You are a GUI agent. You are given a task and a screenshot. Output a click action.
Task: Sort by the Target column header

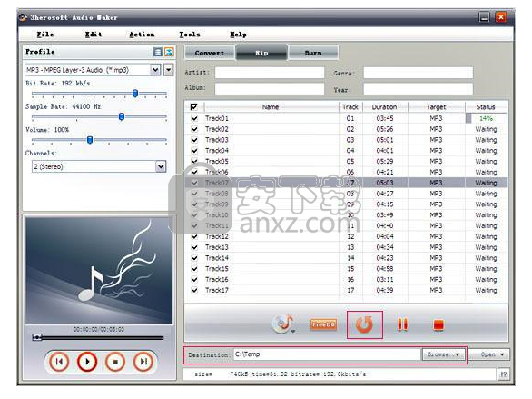436,107
